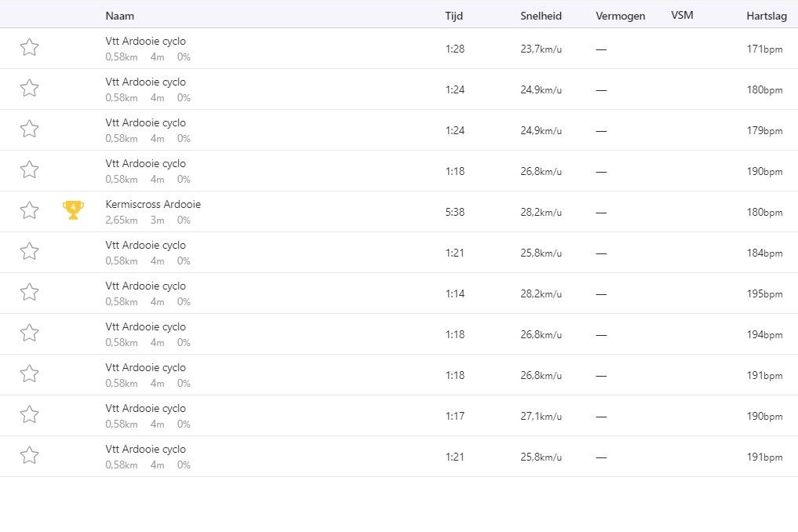
Task: Click the Snelheid column header
Action: click(541, 16)
